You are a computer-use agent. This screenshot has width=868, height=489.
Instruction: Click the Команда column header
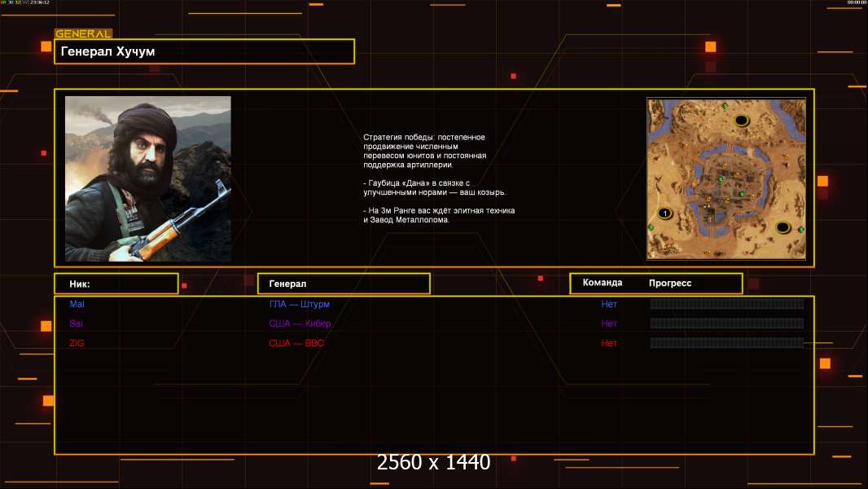(603, 283)
